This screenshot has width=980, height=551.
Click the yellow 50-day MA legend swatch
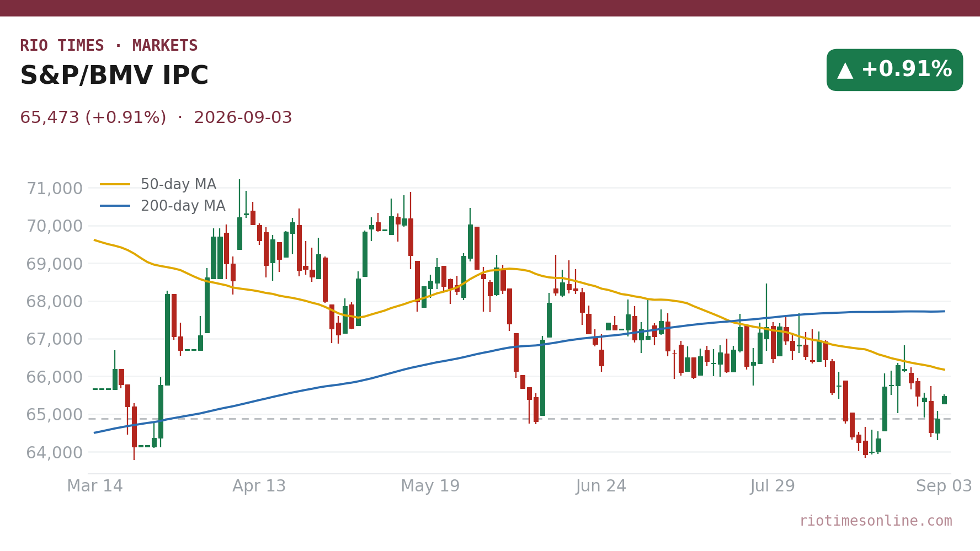tap(115, 184)
